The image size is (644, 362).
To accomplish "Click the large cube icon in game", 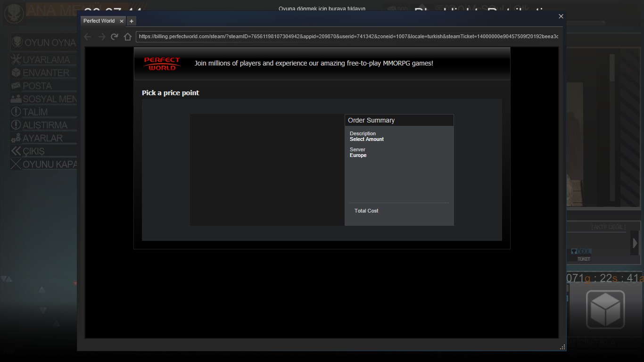I will pos(605,310).
